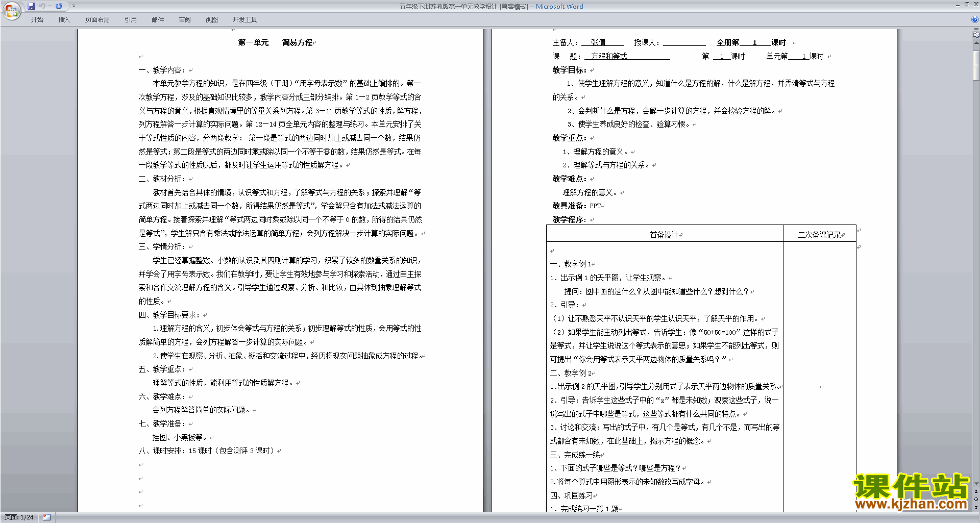The image size is (980, 523).
Task: Click the line 1、理解方程的意义。
Action: click(x=595, y=152)
